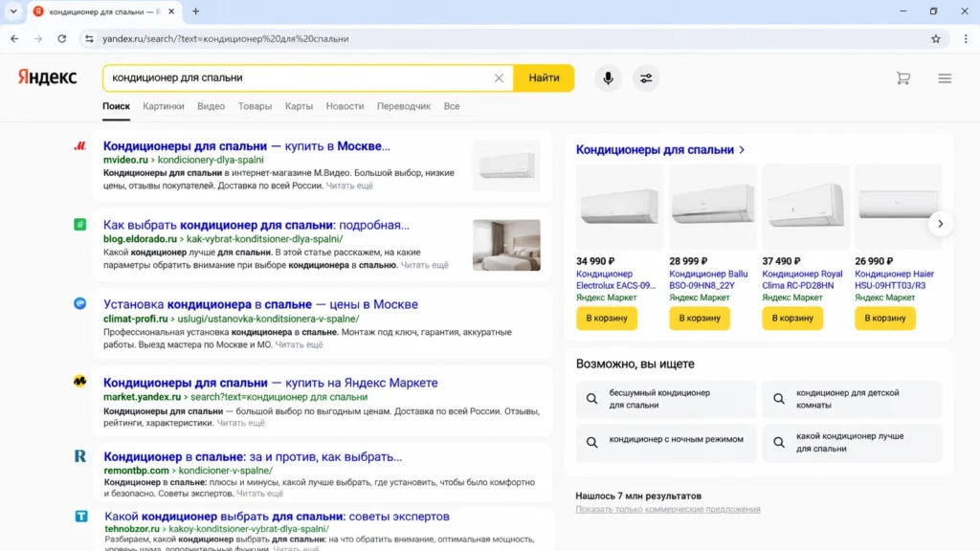Click Показать только коммерческие предложения link
Image resolution: width=980 pixels, height=551 pixels.
point(668,509)
